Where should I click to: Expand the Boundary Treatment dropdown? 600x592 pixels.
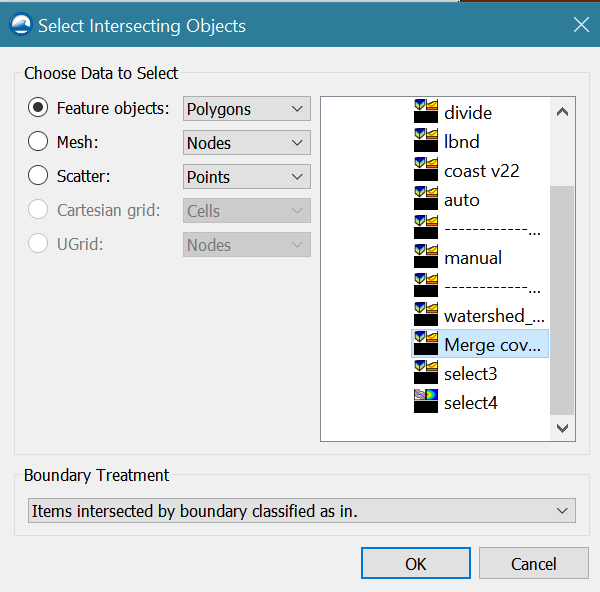[301, 511]
